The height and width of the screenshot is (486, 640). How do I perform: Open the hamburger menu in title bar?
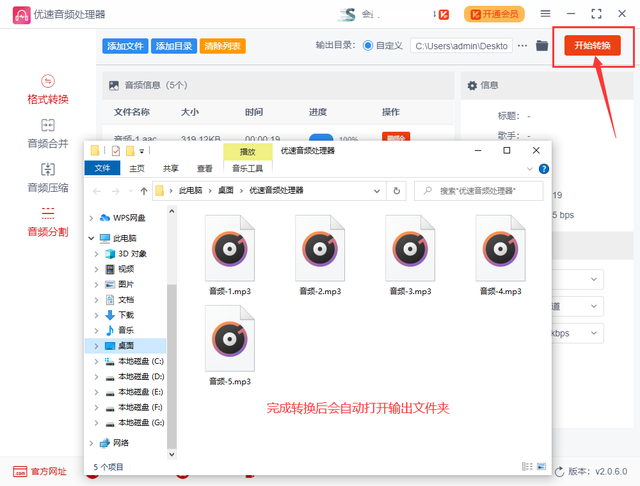click(x=573, y=14)
